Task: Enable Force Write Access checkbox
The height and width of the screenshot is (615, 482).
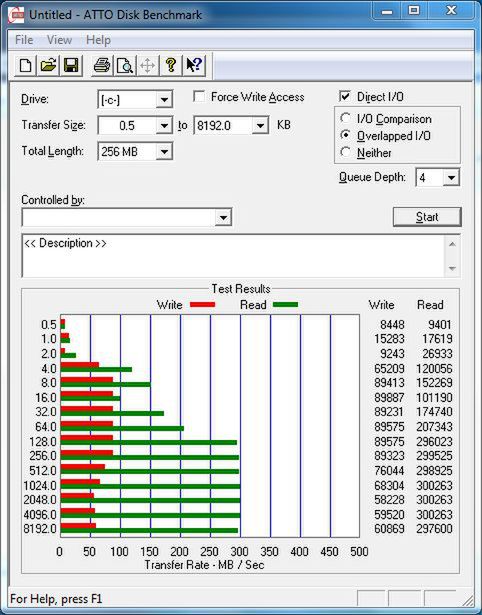Action: pos(199,96)
